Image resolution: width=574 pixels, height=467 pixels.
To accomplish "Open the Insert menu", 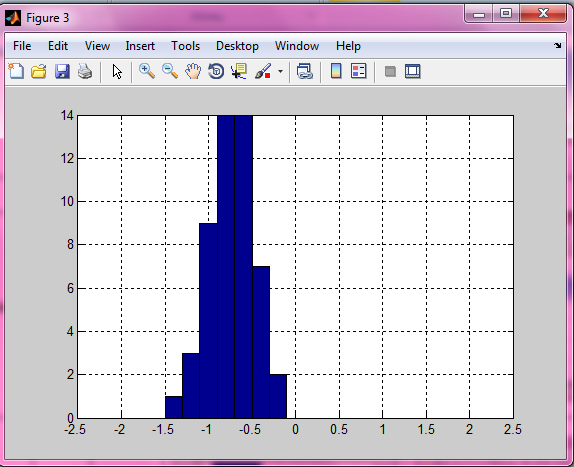I will pyautogui.click(x=140, y=46).
